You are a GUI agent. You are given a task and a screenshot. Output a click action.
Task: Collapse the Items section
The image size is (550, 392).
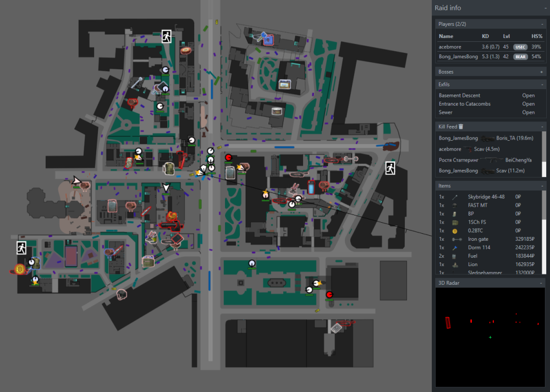pos(542,186)
